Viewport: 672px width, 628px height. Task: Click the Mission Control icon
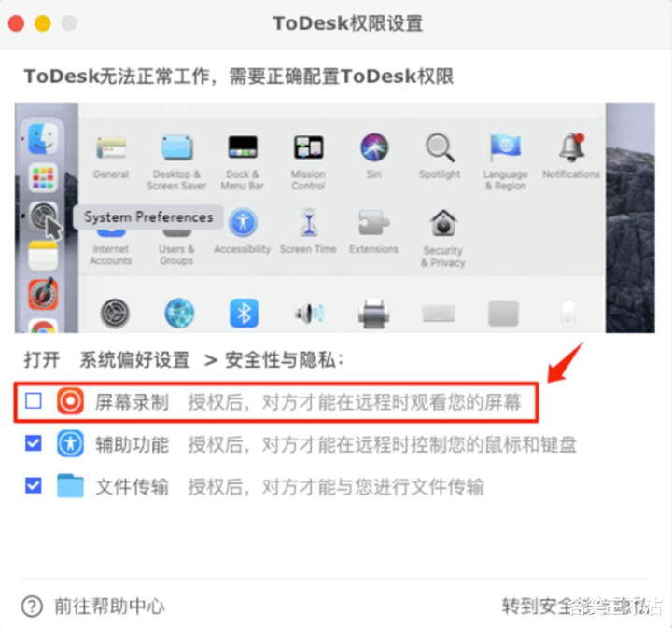point(309,147)
